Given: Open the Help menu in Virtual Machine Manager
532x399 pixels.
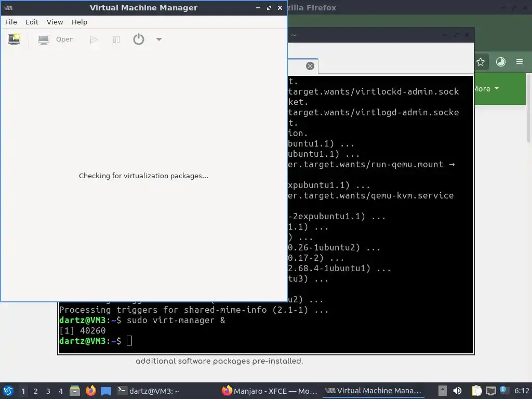Looking at the screenshot, I should pos(79,22).
